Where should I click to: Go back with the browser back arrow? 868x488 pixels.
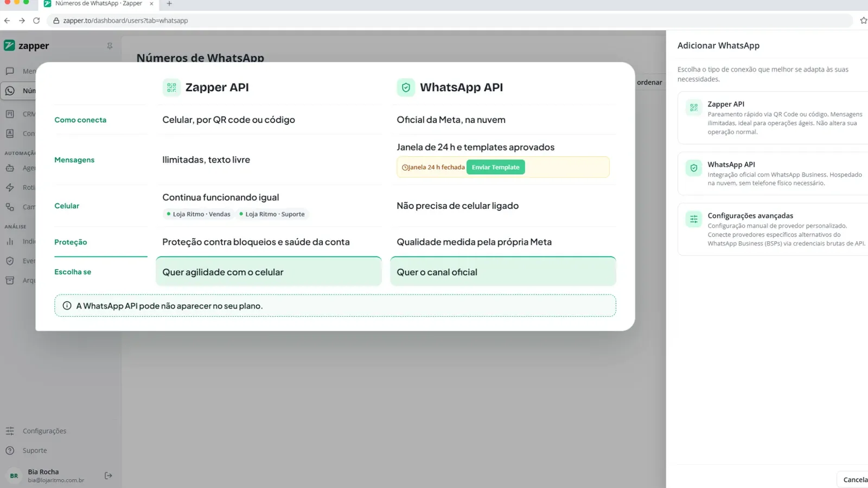[x=7, y=21]
